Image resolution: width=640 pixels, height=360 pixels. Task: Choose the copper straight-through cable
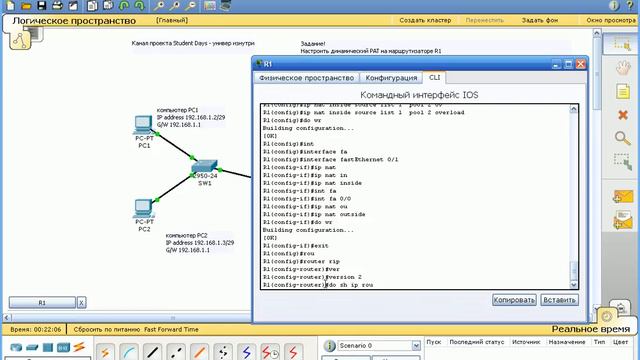click(x=153, y=352)
